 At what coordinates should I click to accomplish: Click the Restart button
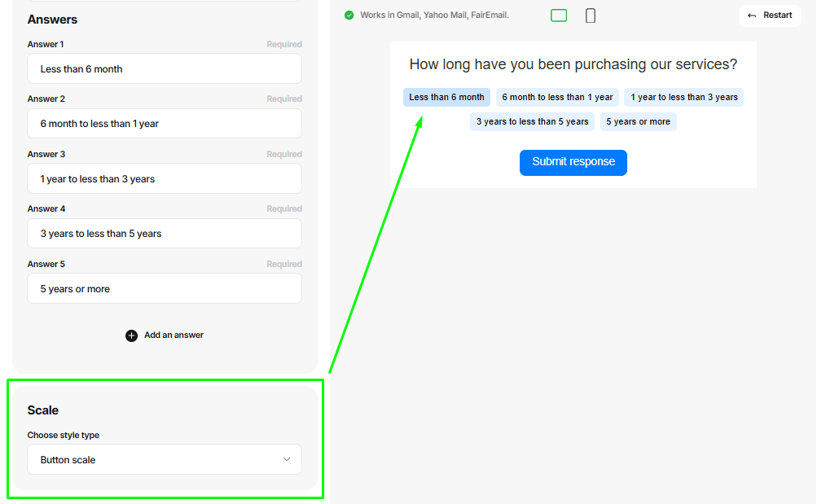coord(770,15)
